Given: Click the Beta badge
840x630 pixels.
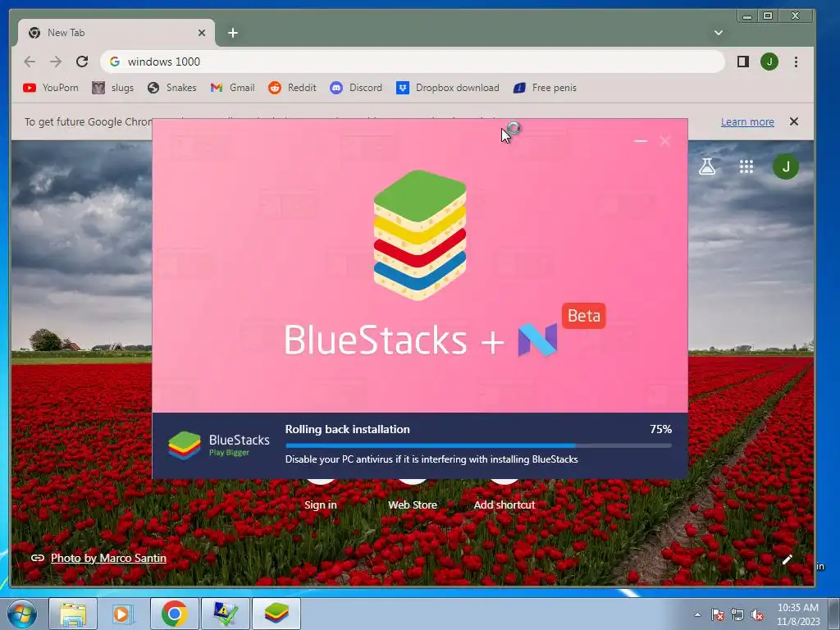Looking at the screenshot, I should pos(584,316).
